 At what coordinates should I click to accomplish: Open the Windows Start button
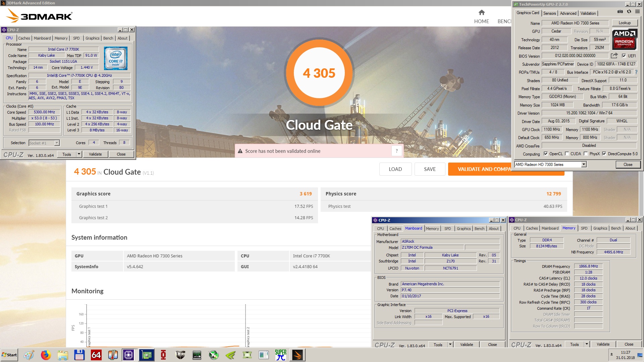point(9,355)
